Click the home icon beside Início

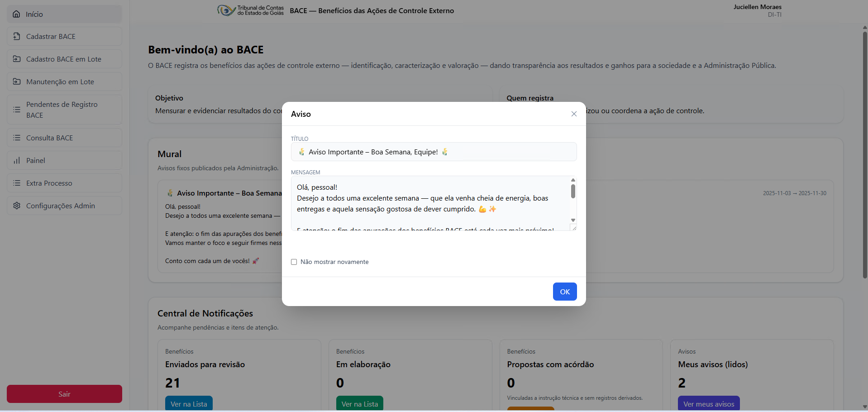16,14
